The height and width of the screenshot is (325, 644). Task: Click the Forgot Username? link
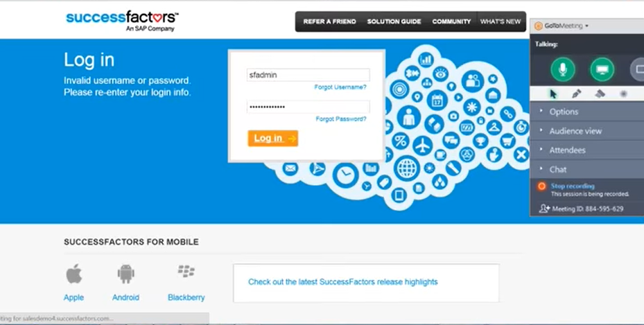pyautogui.click(x=340, y=87)
